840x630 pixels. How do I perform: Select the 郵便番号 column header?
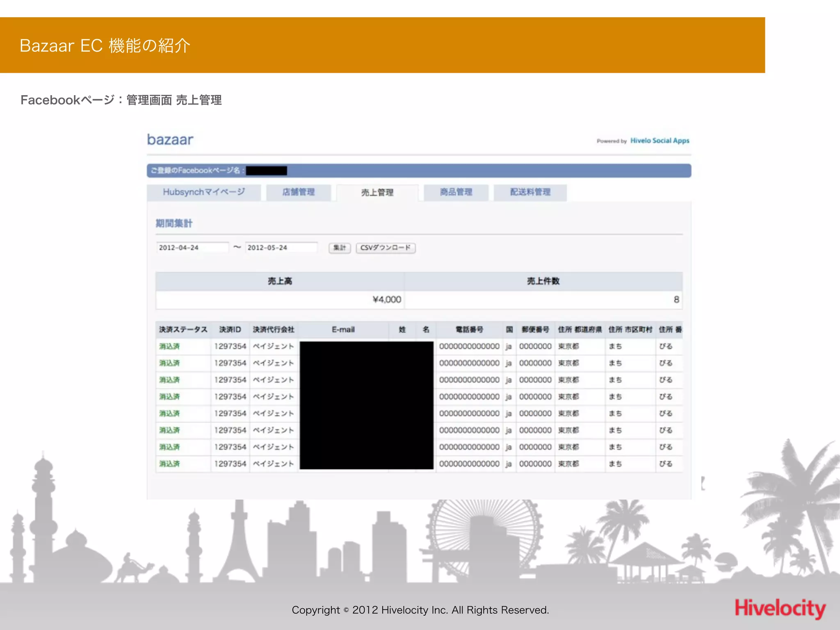click(x=535, y=330)
